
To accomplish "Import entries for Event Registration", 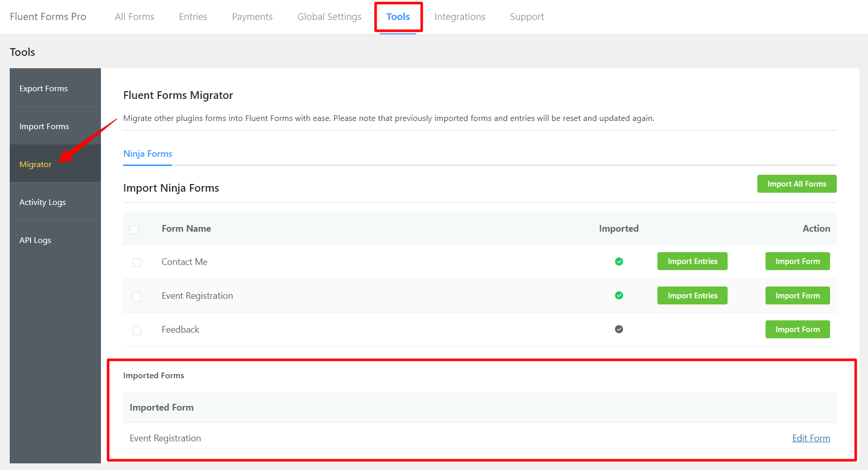I will pos(692,296).
